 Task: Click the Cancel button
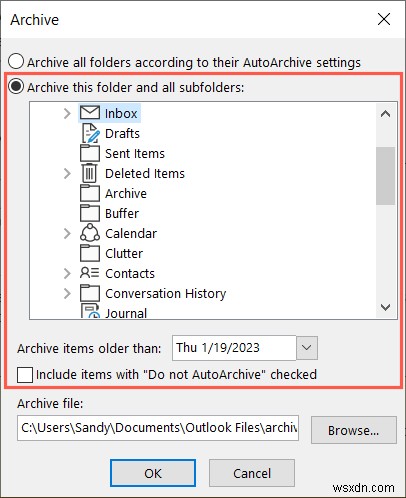[x=252, y=473]
